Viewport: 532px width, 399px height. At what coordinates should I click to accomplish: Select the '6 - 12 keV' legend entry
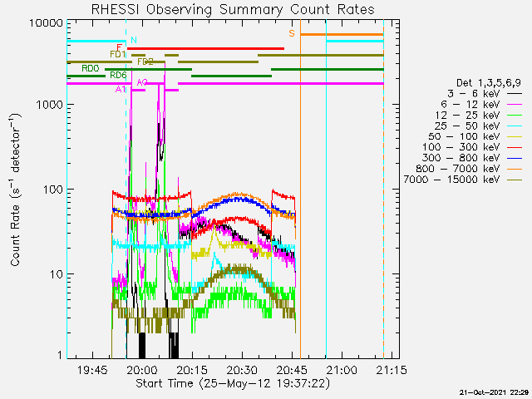(482, 104)
